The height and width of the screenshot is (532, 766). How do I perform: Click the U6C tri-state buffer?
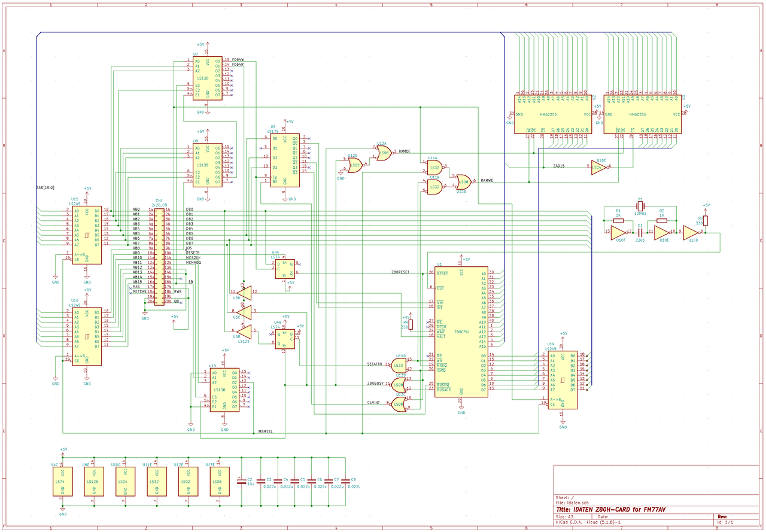coord(244,311)
